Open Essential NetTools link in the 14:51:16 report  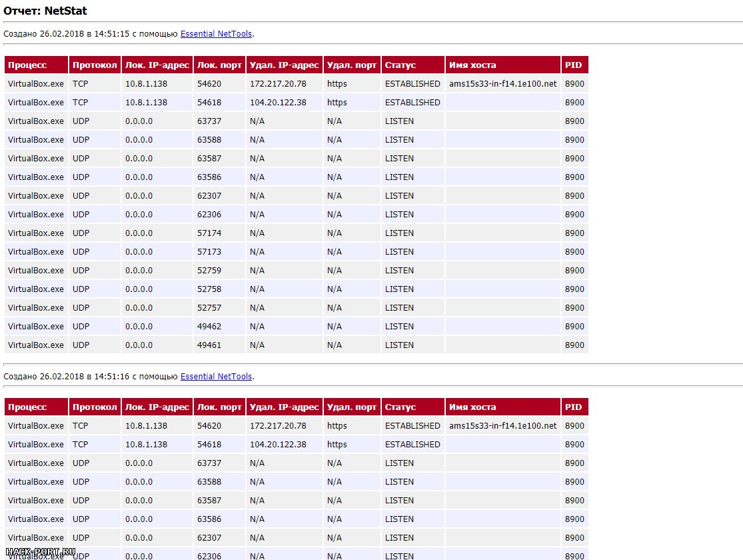click(x=216, y=376)
